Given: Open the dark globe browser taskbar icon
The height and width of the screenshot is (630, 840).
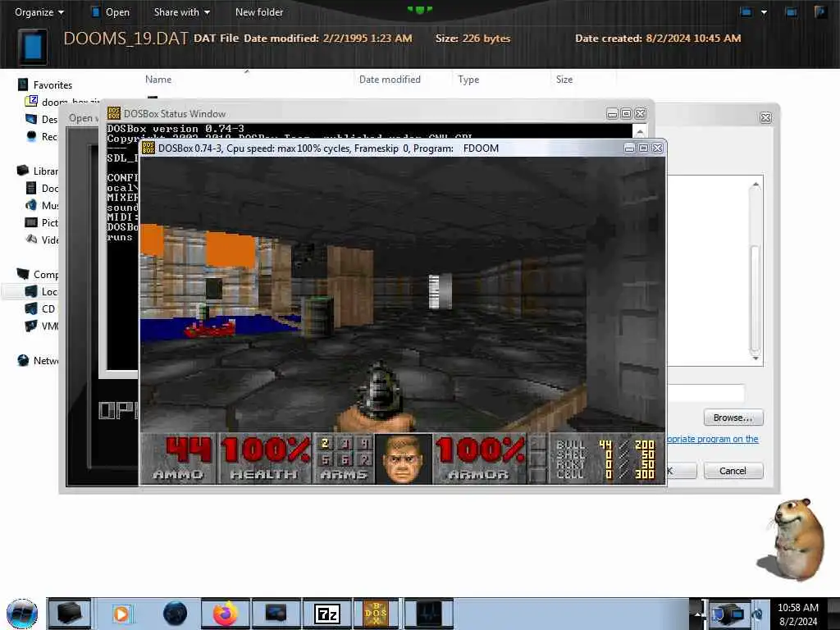Looking at the screenshot, I should pyautogui.click(x=176, y=614).
